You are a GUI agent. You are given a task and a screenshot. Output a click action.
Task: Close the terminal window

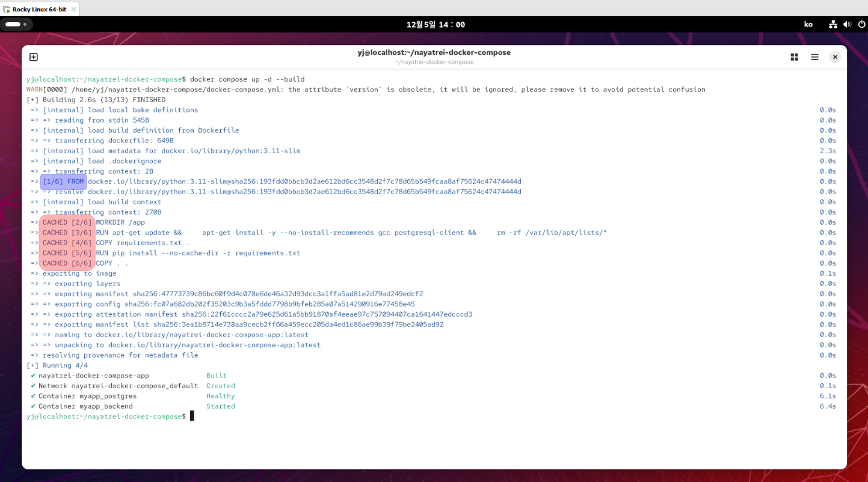coord(835,57)
